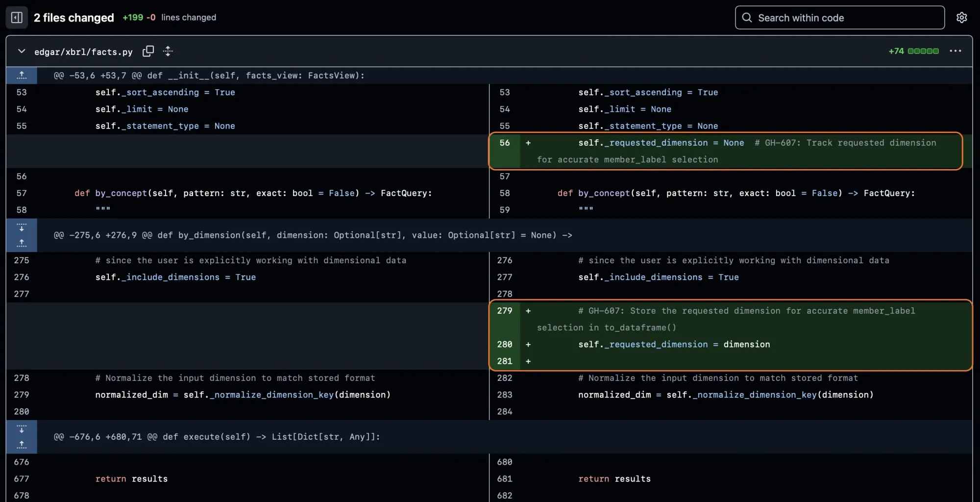Select added line number 56
Image resolution: width=980 pixels, height=502 pixels.
point(504,143)
